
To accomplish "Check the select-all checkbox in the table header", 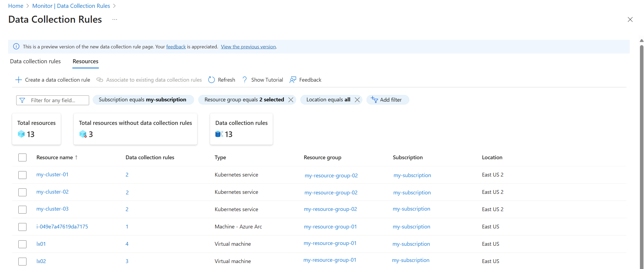I will pyautogui.click(x=22, y=157).
